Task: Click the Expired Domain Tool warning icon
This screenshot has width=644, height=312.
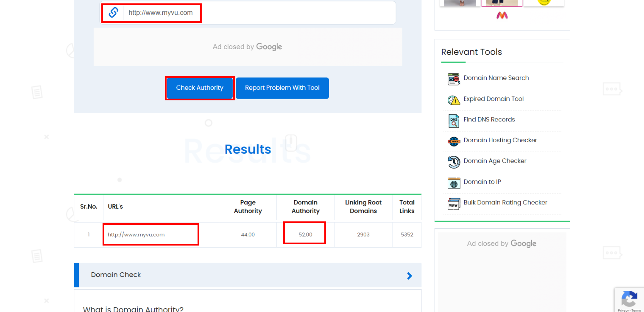Action: pyautogui.click(x=454, y=100)
